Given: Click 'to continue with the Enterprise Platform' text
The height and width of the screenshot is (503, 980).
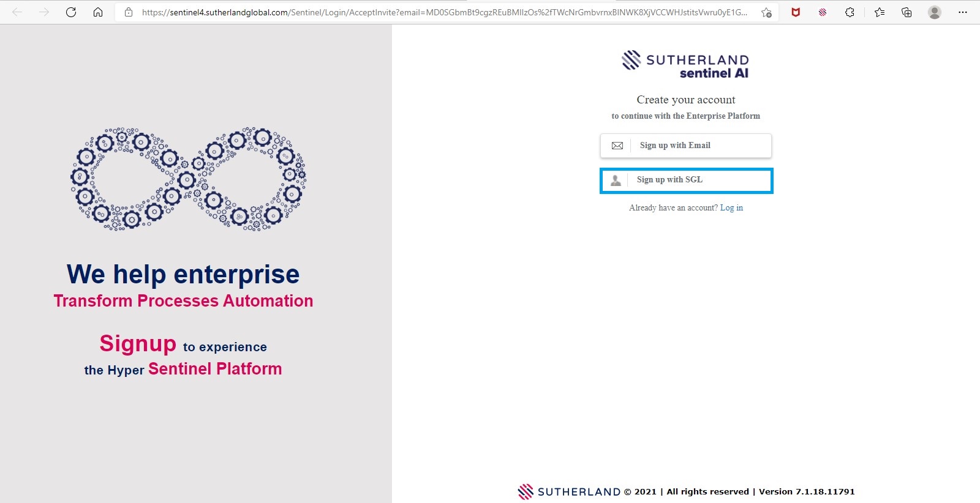Looking at the screenshot, I should point(686,116).
